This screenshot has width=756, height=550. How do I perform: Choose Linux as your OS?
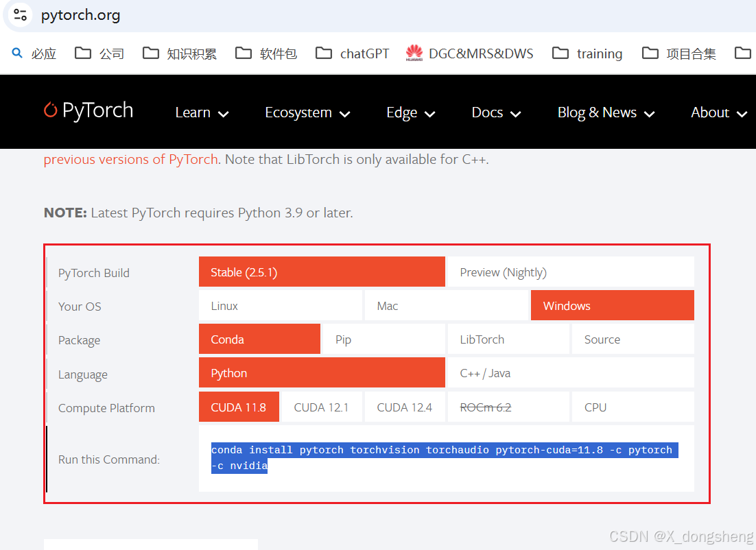tap(280, 306)
